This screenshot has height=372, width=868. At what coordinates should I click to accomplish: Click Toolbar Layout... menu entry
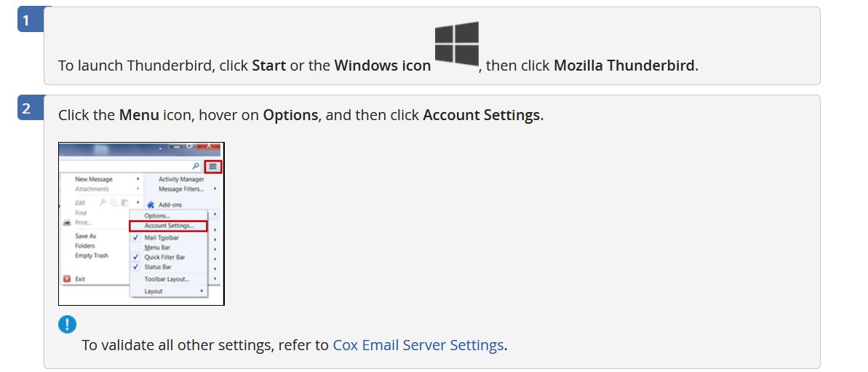click(x=167, y=279)
